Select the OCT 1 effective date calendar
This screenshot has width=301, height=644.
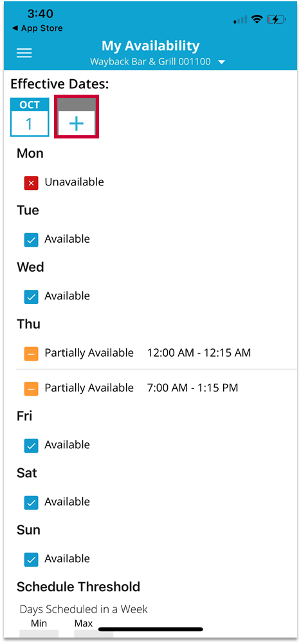pyautogui.click(x=30, y=117)
